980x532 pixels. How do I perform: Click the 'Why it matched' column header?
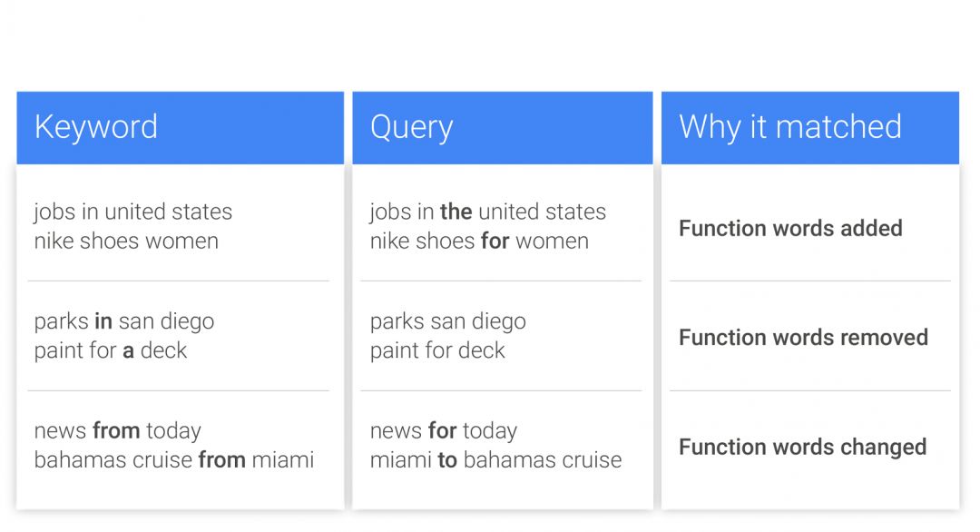[x=789, y=127]
